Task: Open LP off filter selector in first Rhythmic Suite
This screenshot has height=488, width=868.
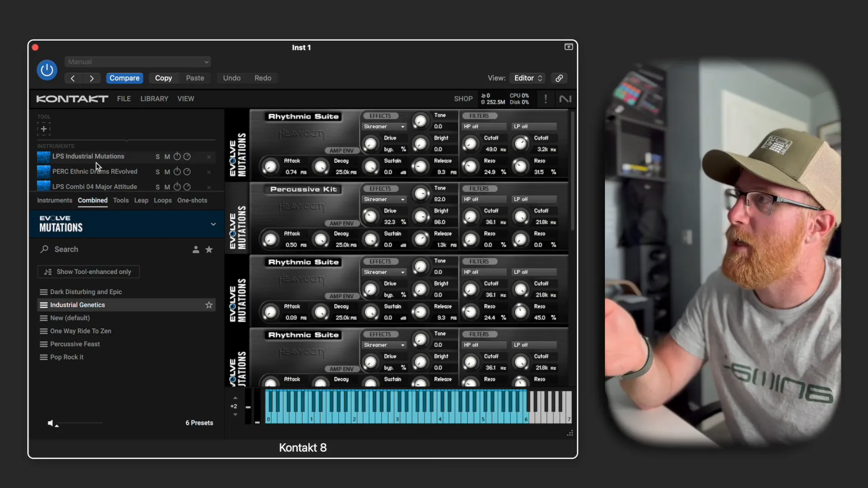Action: [x=534, y=127]
